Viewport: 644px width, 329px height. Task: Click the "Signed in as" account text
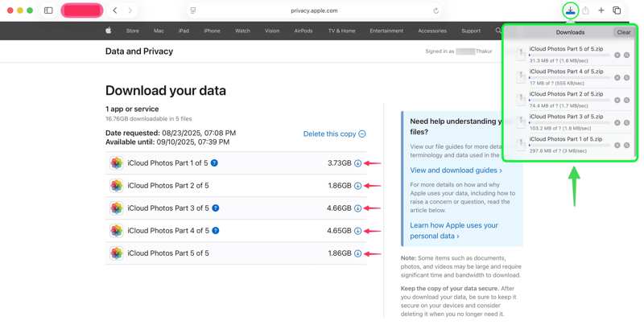458,51
